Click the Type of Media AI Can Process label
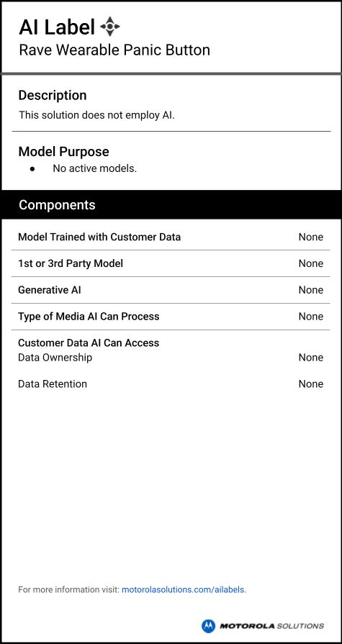The height and width of the screenshot is (644, 342). point(89,317)
